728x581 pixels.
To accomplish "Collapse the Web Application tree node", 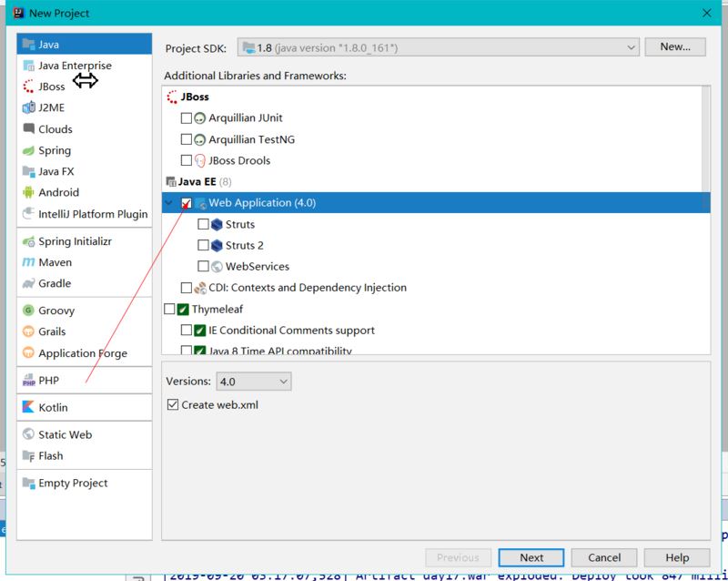I will (x=169, y=203).
